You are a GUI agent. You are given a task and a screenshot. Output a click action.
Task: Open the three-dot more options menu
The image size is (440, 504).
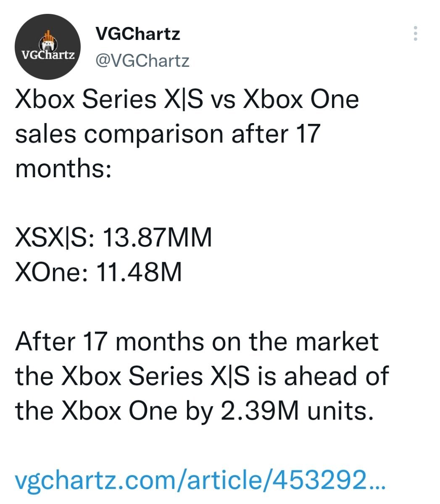[x=415, y=34]
